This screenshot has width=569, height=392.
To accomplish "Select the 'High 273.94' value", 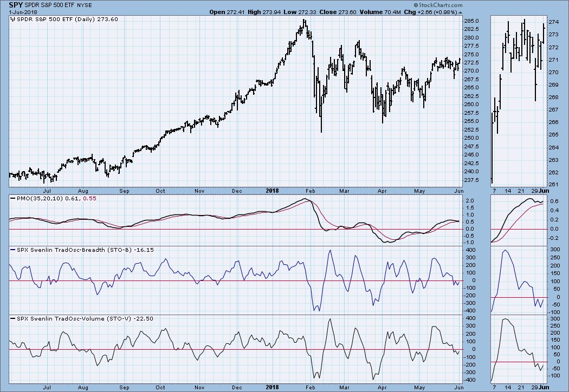I will click(264, 12).
